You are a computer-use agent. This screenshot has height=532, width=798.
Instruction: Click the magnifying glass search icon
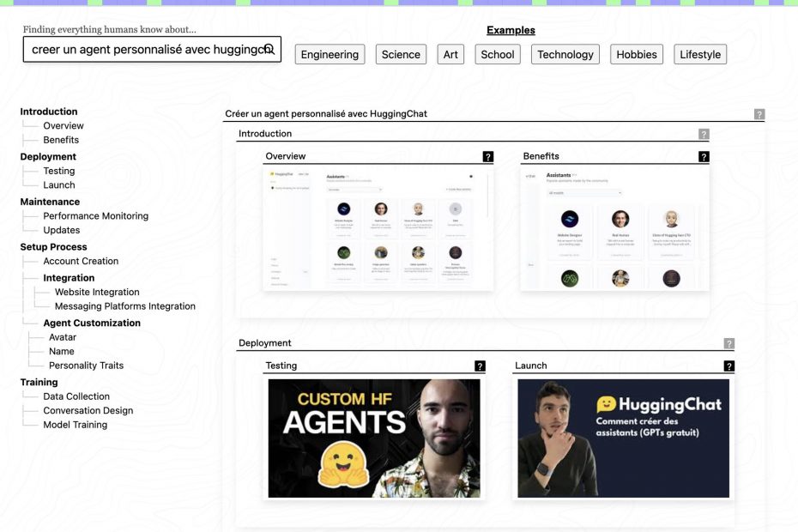(x=269, y=50)
